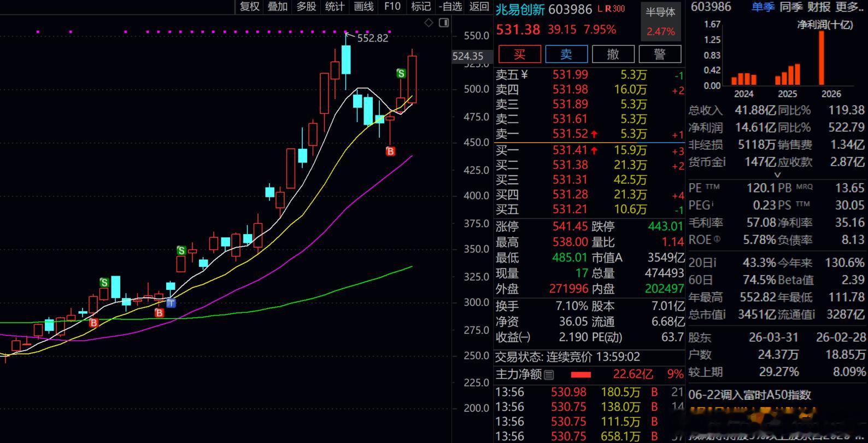Viewport: 868px width, 443px height.
Task: Switch to the 财报 tab
Action: pos(819,7)
